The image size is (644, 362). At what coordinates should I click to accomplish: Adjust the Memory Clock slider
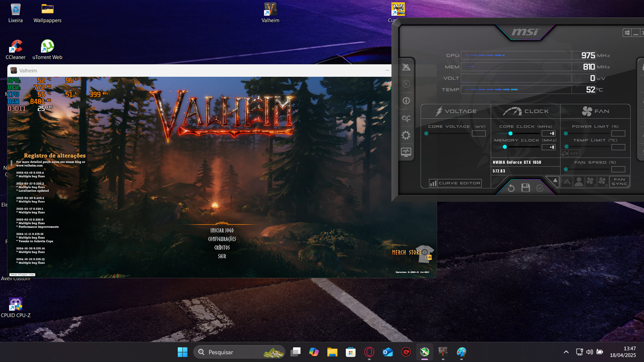tap(505, 147)
